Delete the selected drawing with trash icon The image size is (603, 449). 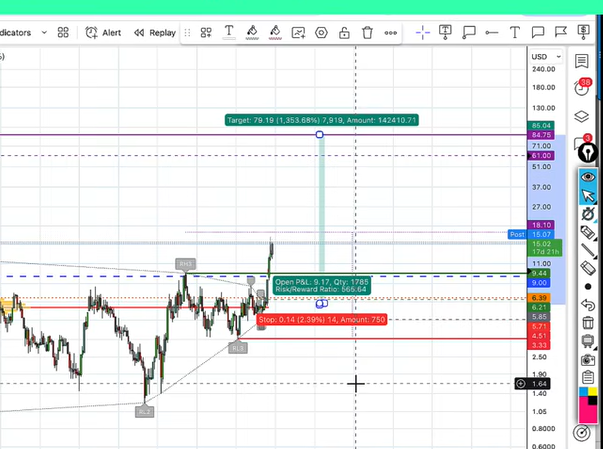367,33
